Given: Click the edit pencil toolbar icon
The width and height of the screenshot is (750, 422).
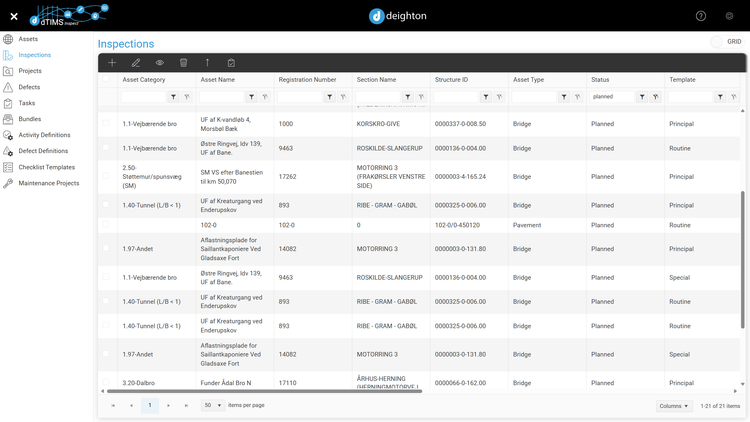Looking at the screenshot, I should tap(136, 63).
